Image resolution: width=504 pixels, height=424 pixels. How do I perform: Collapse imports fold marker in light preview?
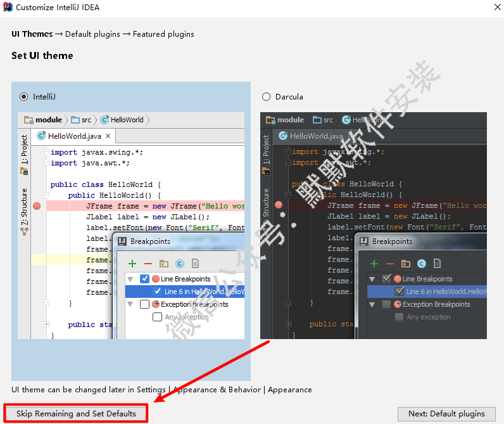pyautogui.click(x=46, y=152)
